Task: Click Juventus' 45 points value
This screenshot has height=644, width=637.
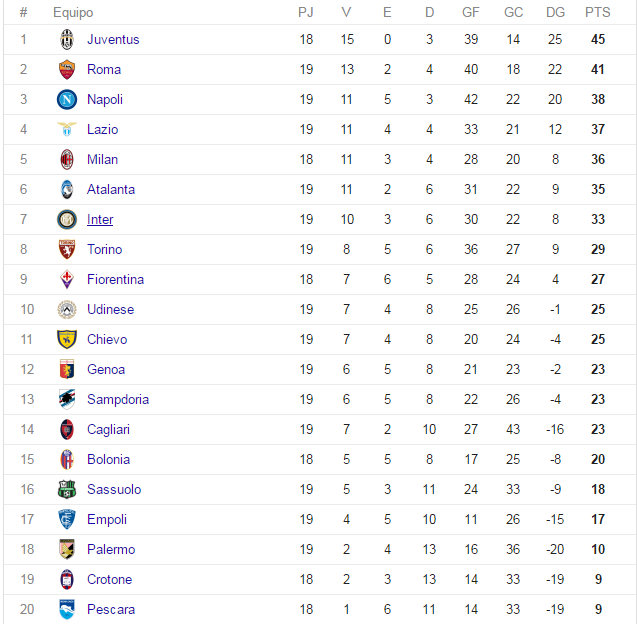Action: (598, 39)
